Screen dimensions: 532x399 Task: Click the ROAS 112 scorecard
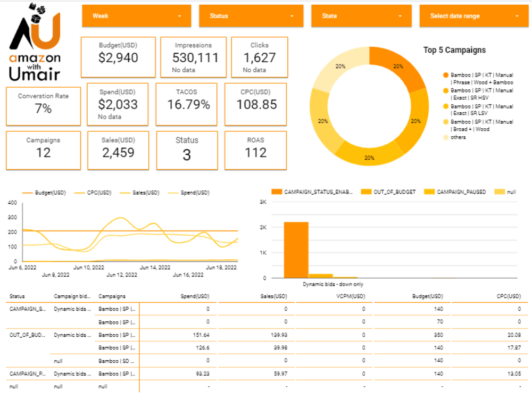(x=256, y=151)
